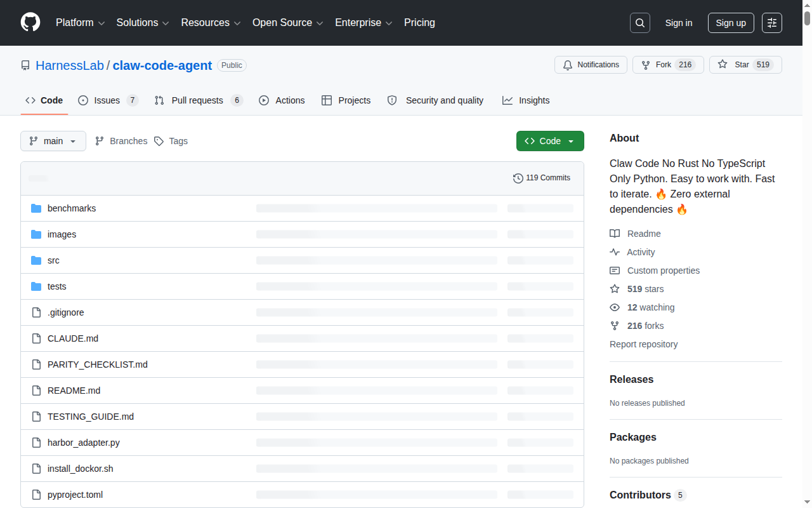This screenshot has width=812, height=508.
Task: Click the benchmarks folder icon
Action: pyautogui.click(x=36, y=208)
